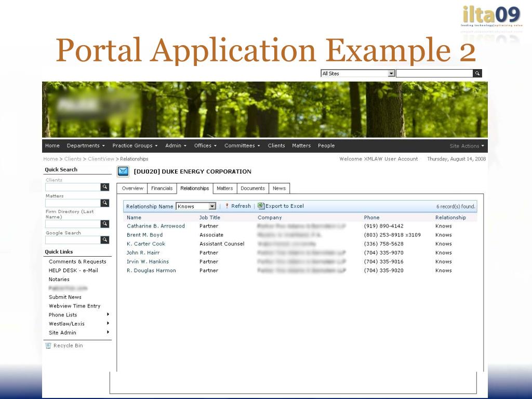The height and width of the screenshot is (399, 532).
Task: Open the All Sites scope dropdown
Action: click(391, 73)
